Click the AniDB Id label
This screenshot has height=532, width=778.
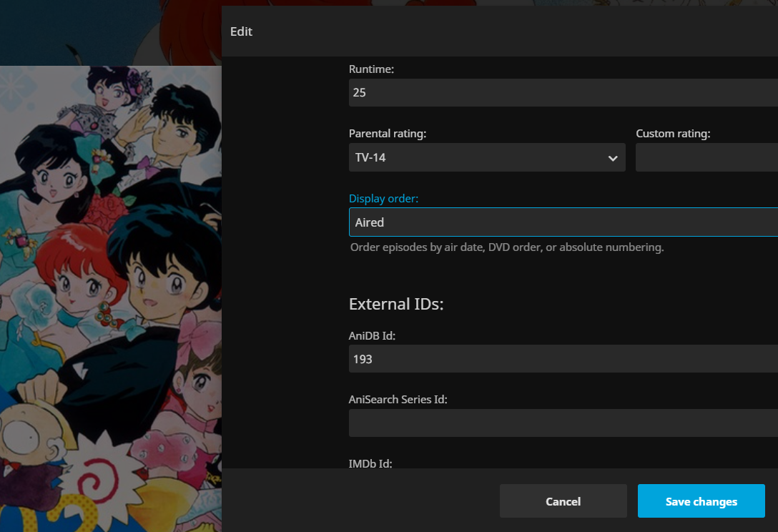pos(373,335)
